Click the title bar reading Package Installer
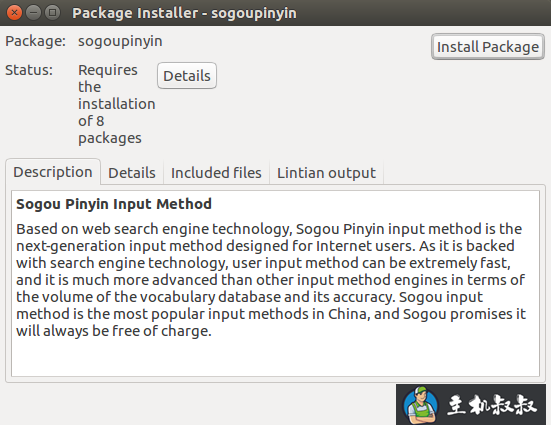The height and width of the screenshot is (425, 551). click(x=184, y=13)
